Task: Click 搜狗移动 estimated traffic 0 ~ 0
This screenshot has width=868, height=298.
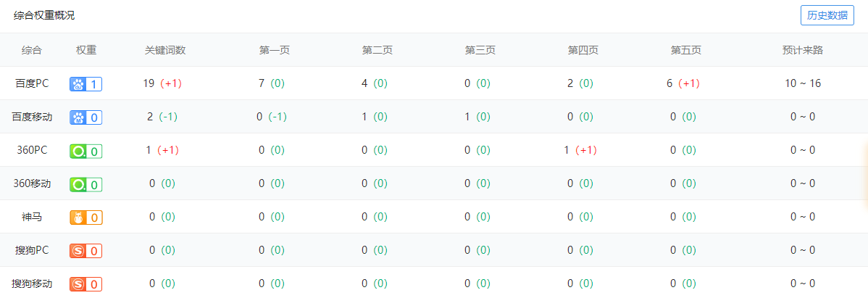Action: tap(803, 283)
